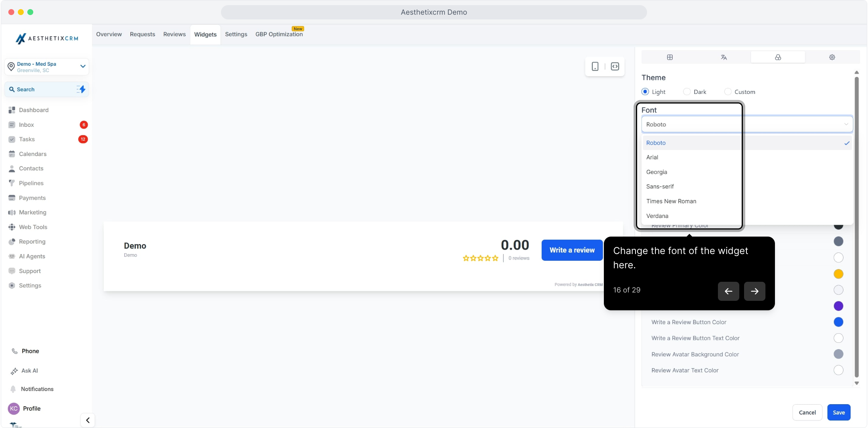868x428 pixels.
Task: Click the Cancel button
Action: point(807,413)
